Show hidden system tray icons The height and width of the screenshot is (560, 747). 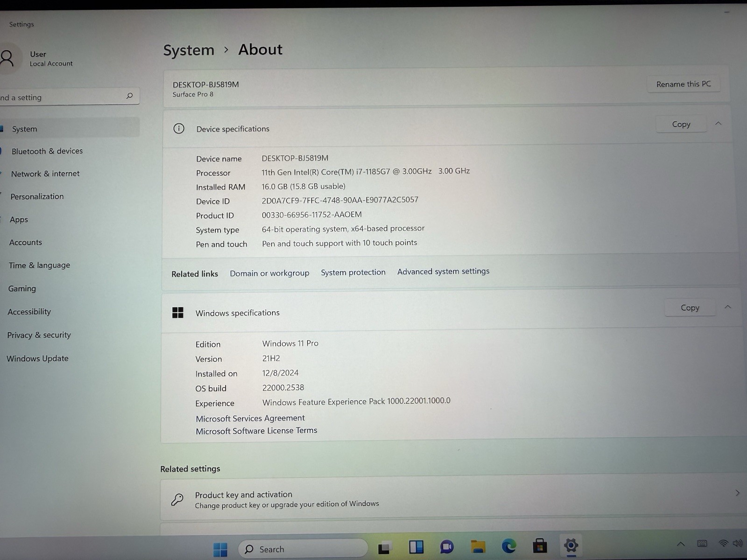681,544
